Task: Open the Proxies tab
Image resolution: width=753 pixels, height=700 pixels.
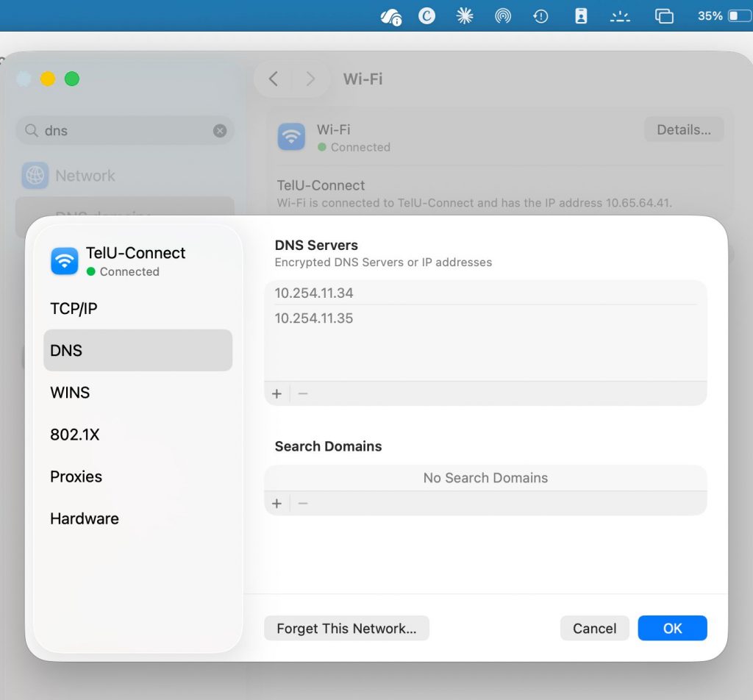Action: click(x=138, y=476)
